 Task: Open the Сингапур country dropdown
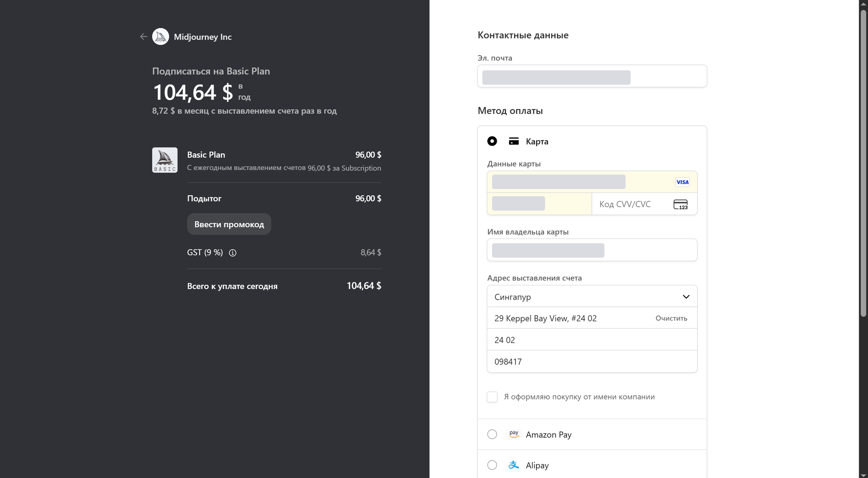(592, 296)
